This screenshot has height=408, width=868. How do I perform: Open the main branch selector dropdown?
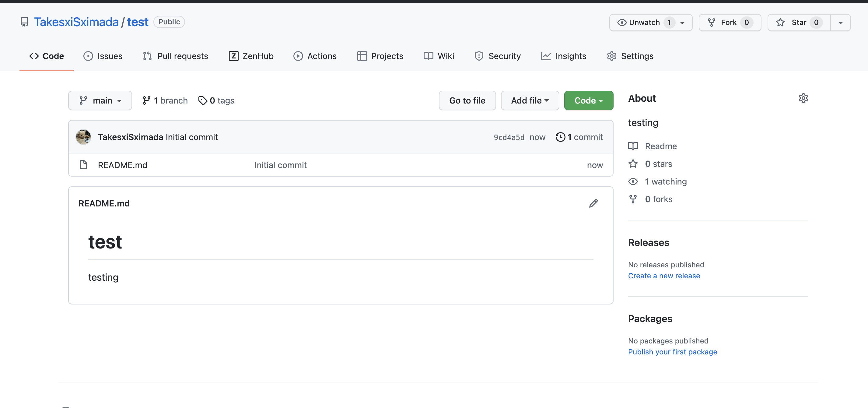click(x=100, y=100)
